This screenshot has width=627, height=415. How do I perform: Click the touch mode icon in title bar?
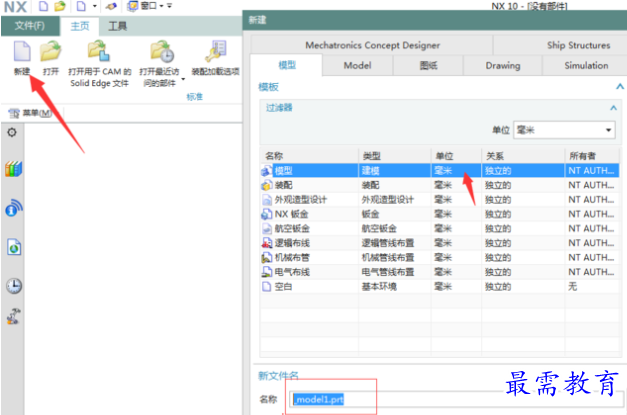click(112, 6)
